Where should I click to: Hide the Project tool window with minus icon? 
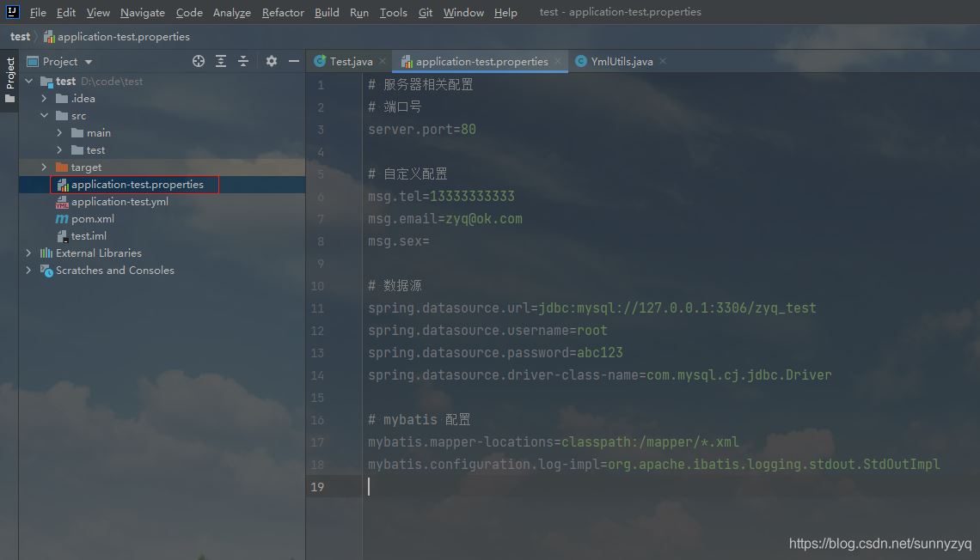click(294, 61)
